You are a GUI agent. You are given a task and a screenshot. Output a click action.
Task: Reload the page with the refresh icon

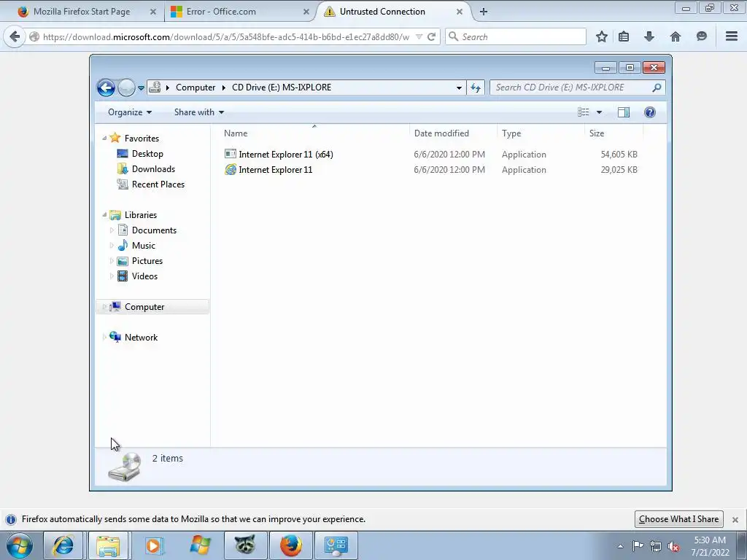coord(432,36)
